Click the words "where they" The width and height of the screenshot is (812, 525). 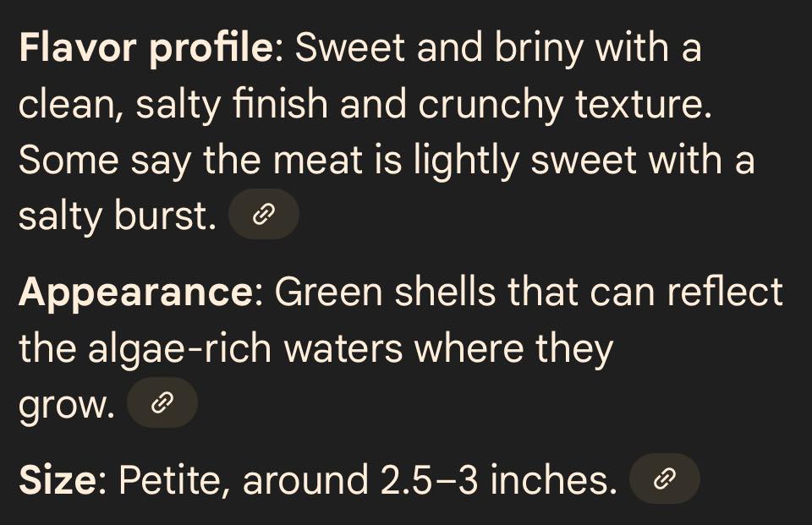coord(513,348)
